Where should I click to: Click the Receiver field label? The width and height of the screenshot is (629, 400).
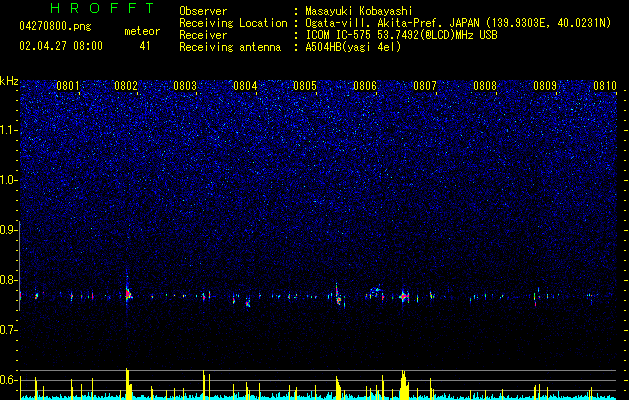(203, 35)
